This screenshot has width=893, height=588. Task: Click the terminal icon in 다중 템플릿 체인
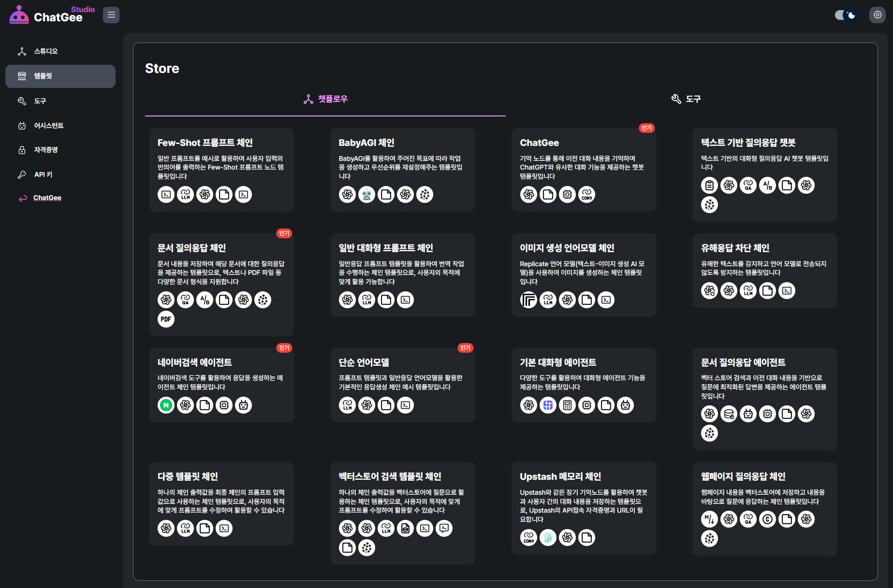click(224, 528)
